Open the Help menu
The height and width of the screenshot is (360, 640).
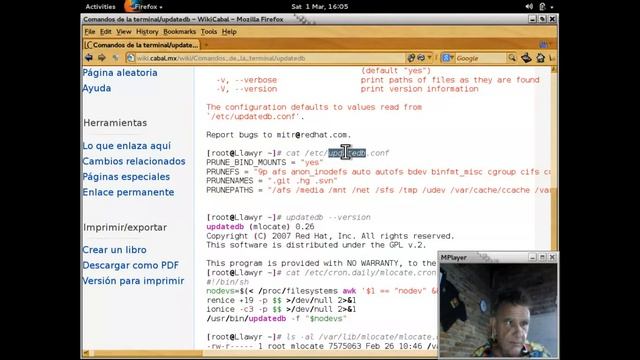(x=229, y=31)
